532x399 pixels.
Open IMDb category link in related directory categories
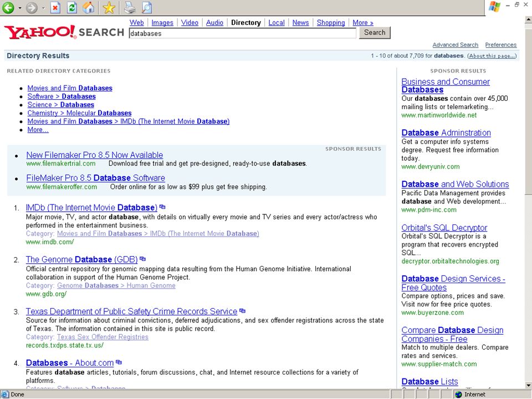pyautogui.click(x=129, y=121)
